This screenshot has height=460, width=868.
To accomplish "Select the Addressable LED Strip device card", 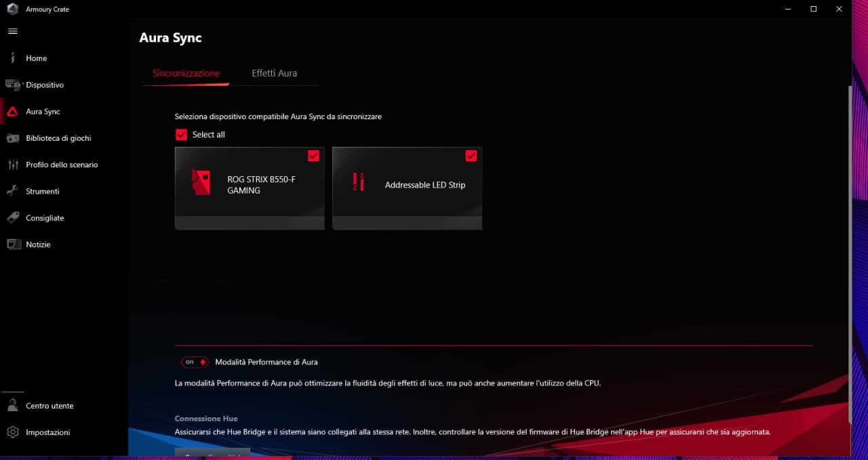I will pyautogui.click(x=408, y=188).
